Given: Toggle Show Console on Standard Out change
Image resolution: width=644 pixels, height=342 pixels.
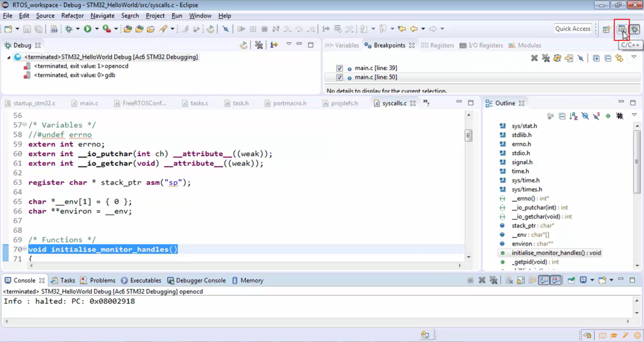Looking at the screenshot, I should point(544,280).
